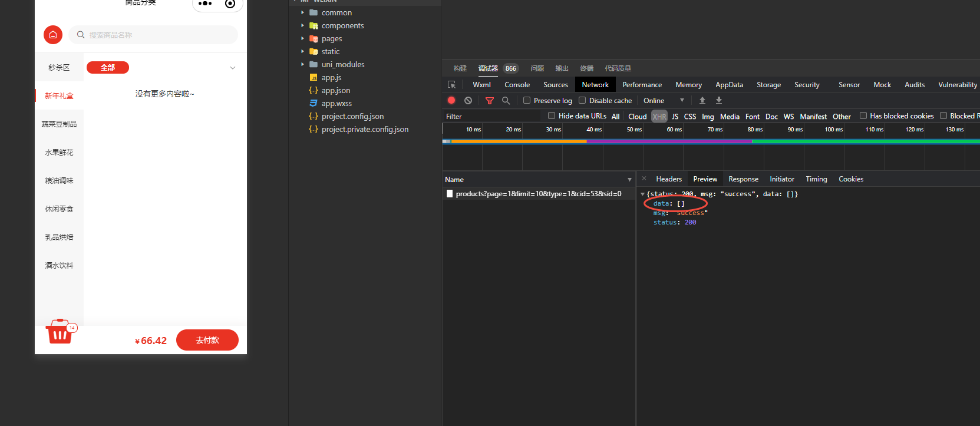Tap the red home icon in the mini program
Image resolution: width=980 pixels, height=426 pixels.
pos(53,35)
